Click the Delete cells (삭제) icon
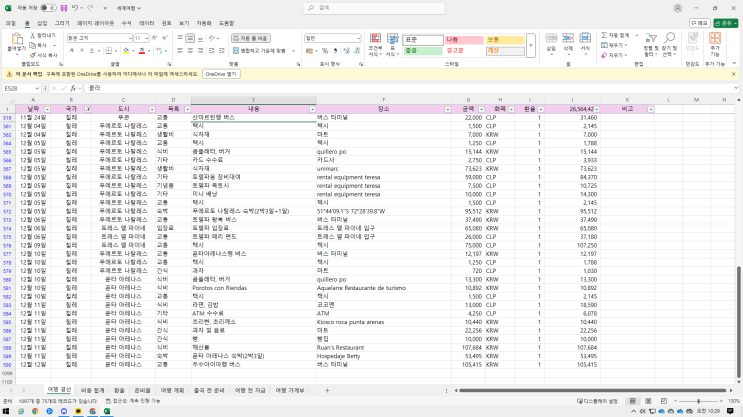The width and height of the screenshot is (743, 417). (568, 39)
